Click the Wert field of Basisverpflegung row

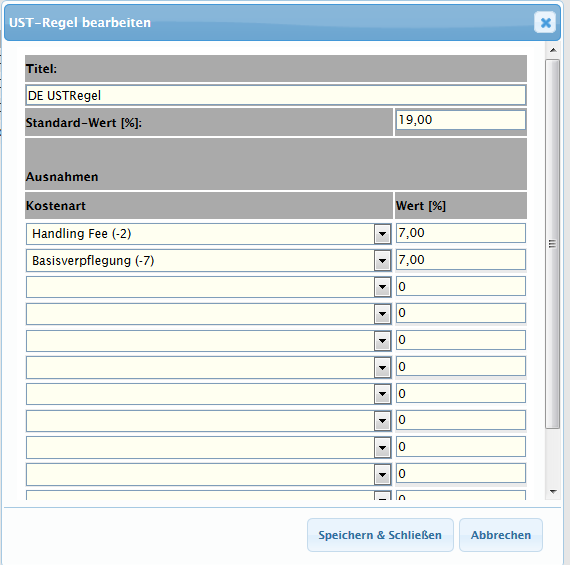coord(460,260)
